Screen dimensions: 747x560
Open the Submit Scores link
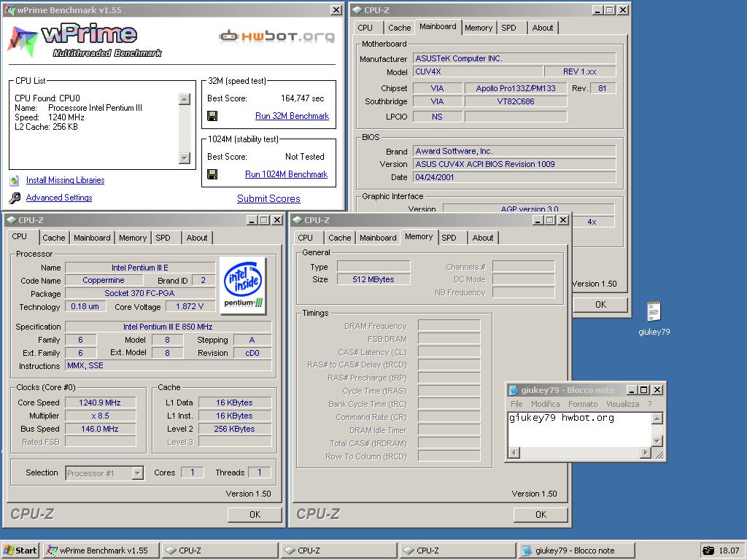pos(268,198)
